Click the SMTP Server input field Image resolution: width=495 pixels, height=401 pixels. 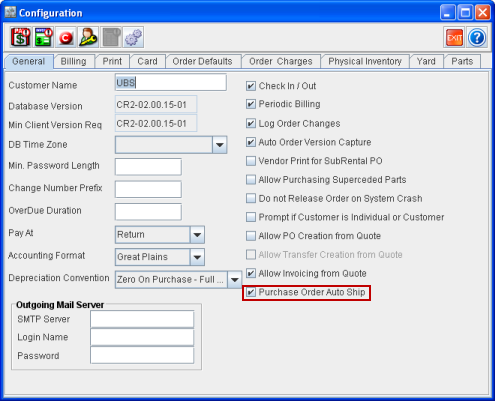click(142, 319)
